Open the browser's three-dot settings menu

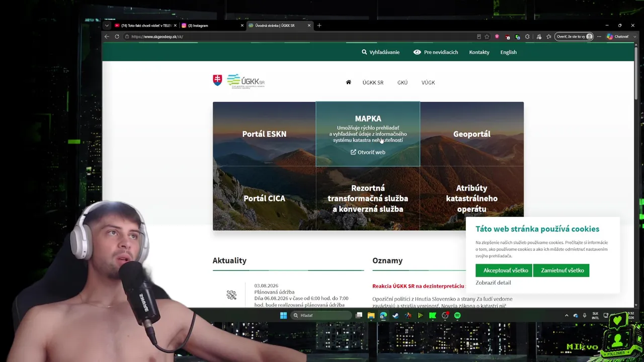point(599,36)
